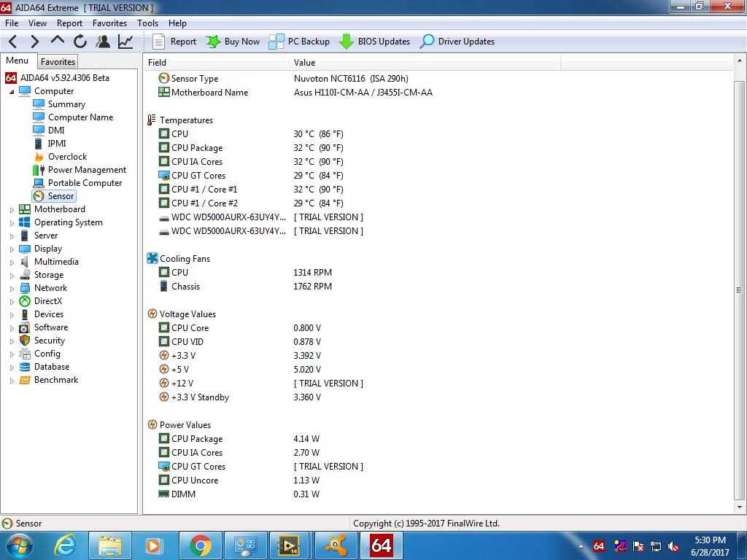Refresh the sensor readings
This screenshot has width=747, height=560.
coord(80,42)
